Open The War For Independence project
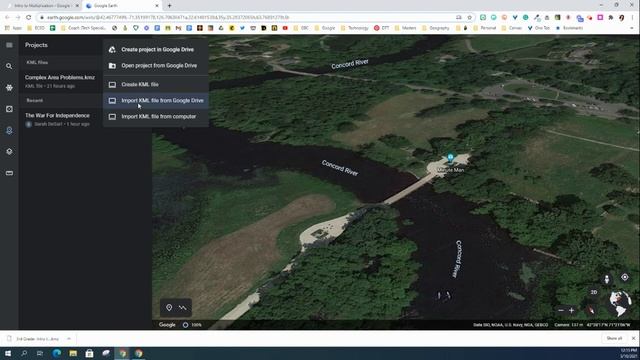The height and width of the screenshot is (360, 640). pyautogui.click(x=60, y=119)
